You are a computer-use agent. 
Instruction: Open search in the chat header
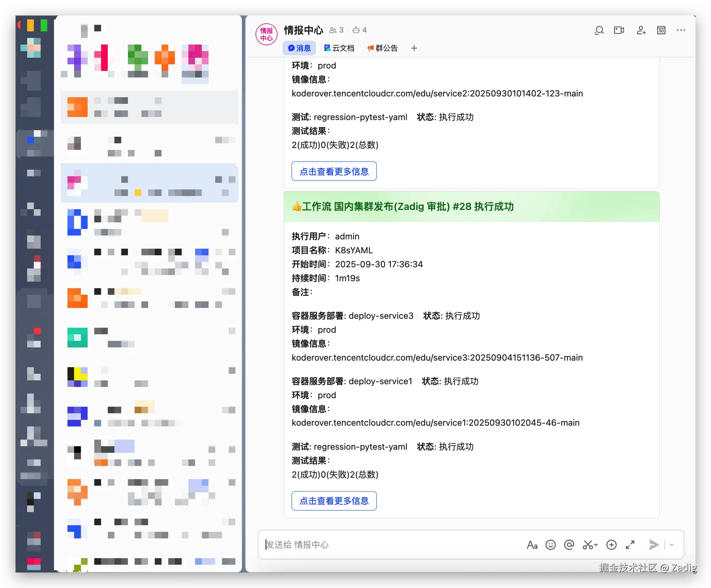click(x=599, y=30)
